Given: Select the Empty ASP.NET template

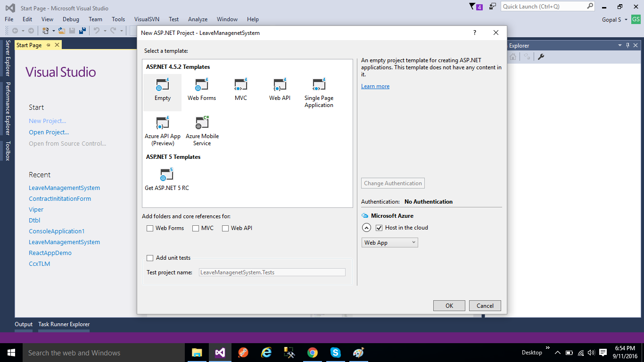Looking at the screenshot, I should click(162, 90).
